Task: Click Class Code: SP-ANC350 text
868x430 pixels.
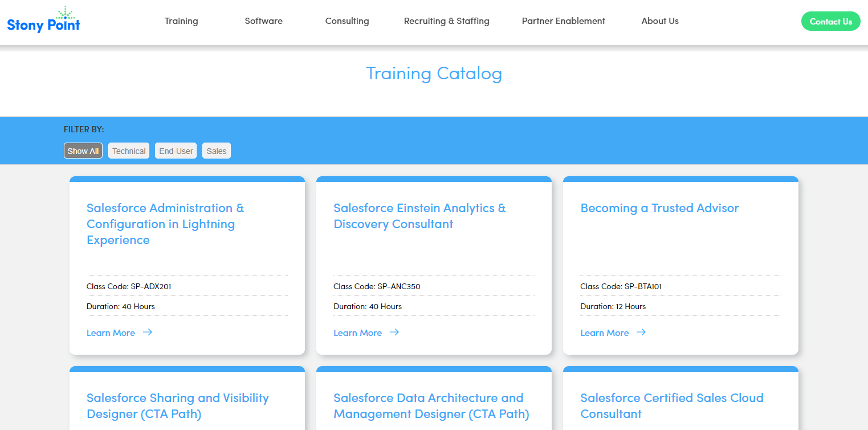Action: coord(377,286)
